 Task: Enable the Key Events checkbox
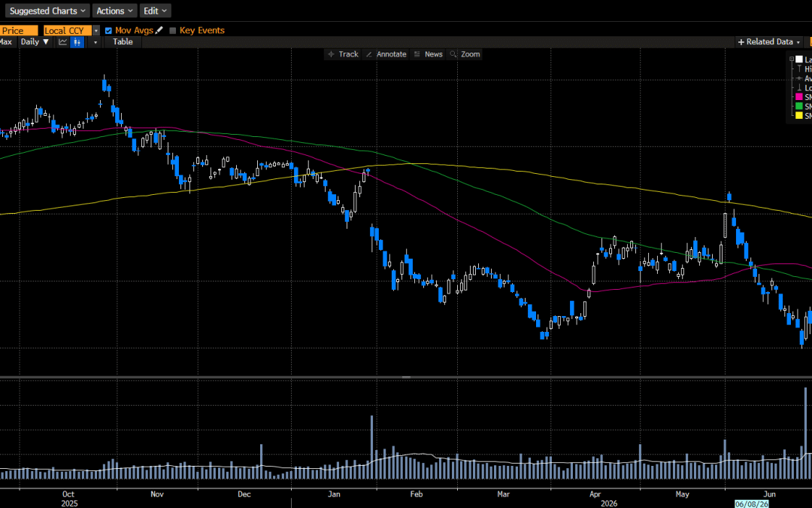(173, 31)
